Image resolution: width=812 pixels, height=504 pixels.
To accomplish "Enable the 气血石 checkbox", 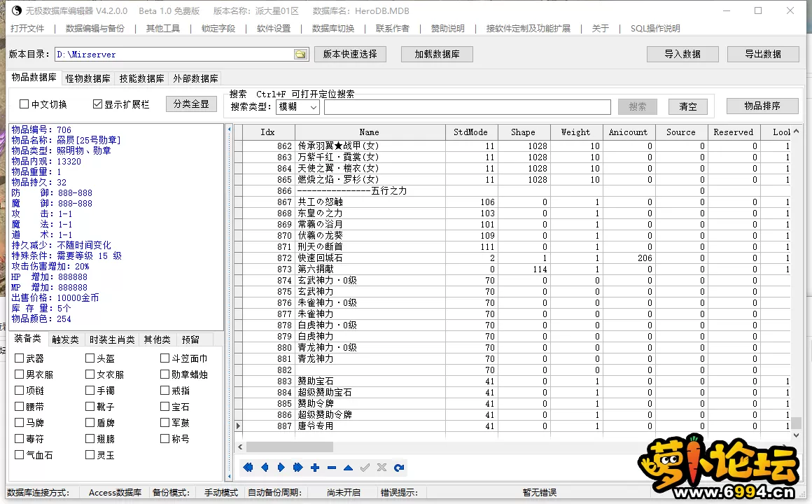I will (20, 454).
